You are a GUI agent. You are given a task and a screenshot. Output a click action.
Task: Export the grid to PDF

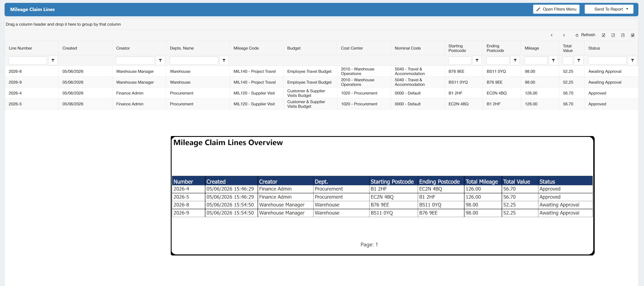[613, 35]
